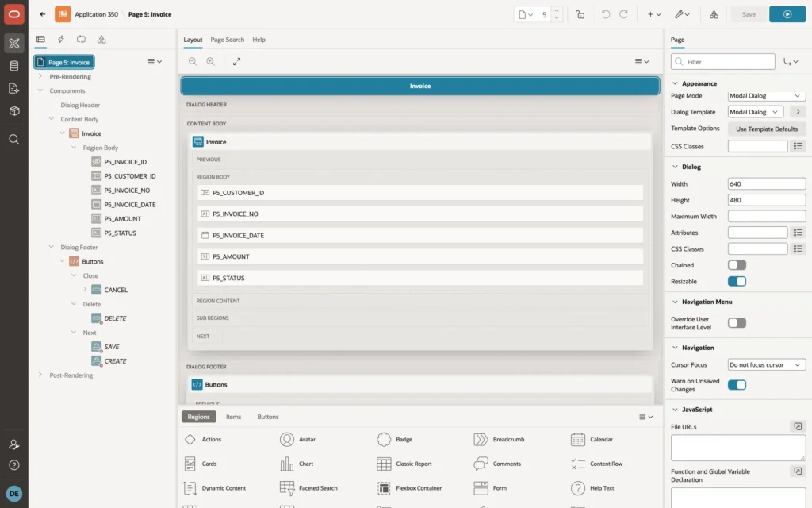This screenshot has width=812, height=508.
Task: Click the File URLs text area
Action: (x=738, y=448)
